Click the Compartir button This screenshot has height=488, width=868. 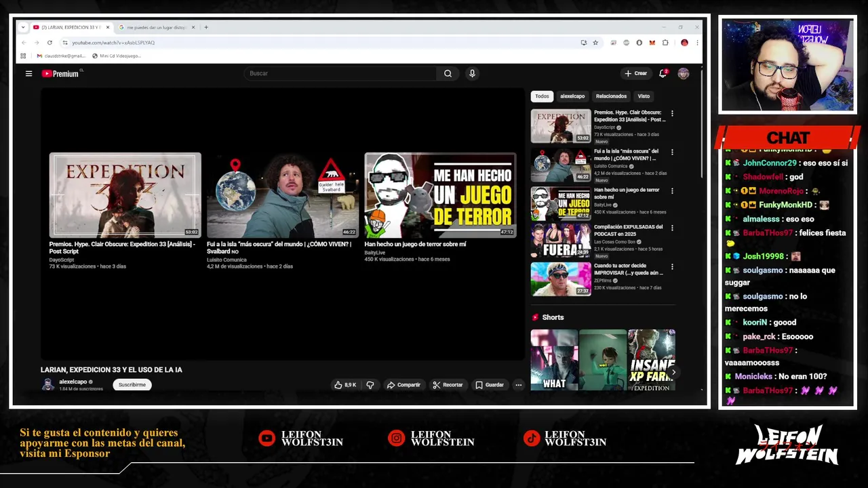(403, 385)
